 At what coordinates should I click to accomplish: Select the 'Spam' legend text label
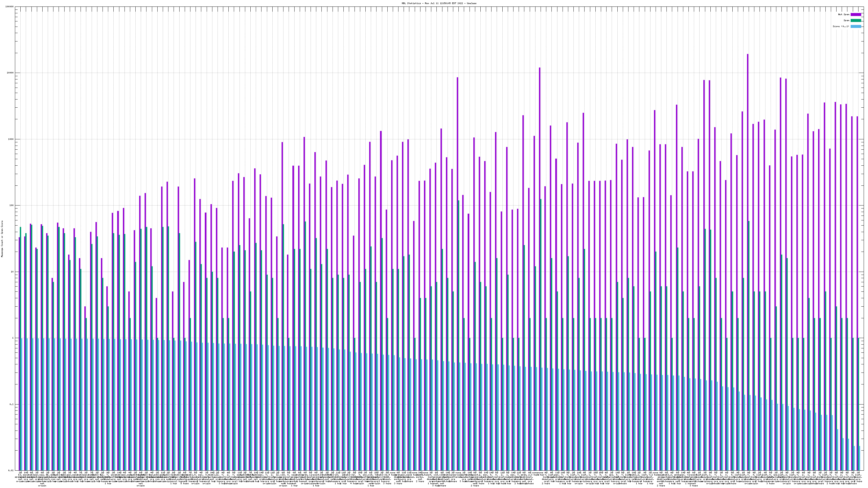tap(846, 21)
